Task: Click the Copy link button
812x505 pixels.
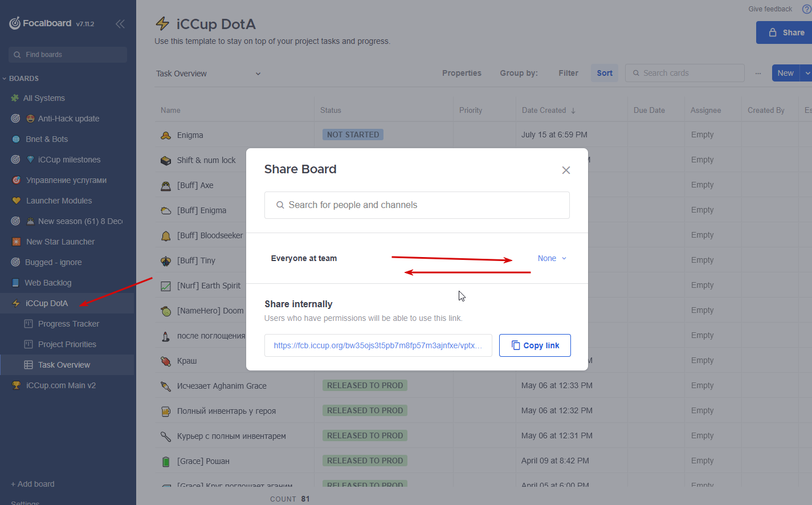Action: coord(535,345)
